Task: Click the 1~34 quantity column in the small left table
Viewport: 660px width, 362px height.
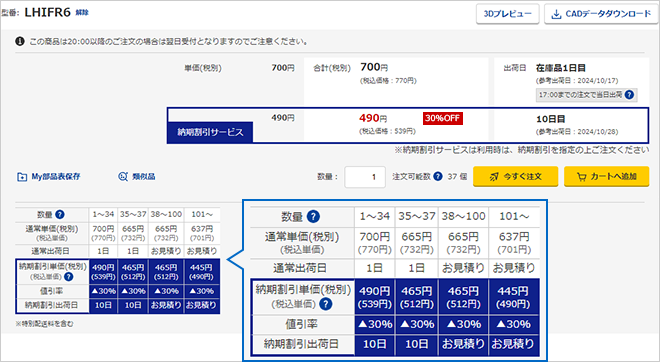Action: click(x=103, y=214)
